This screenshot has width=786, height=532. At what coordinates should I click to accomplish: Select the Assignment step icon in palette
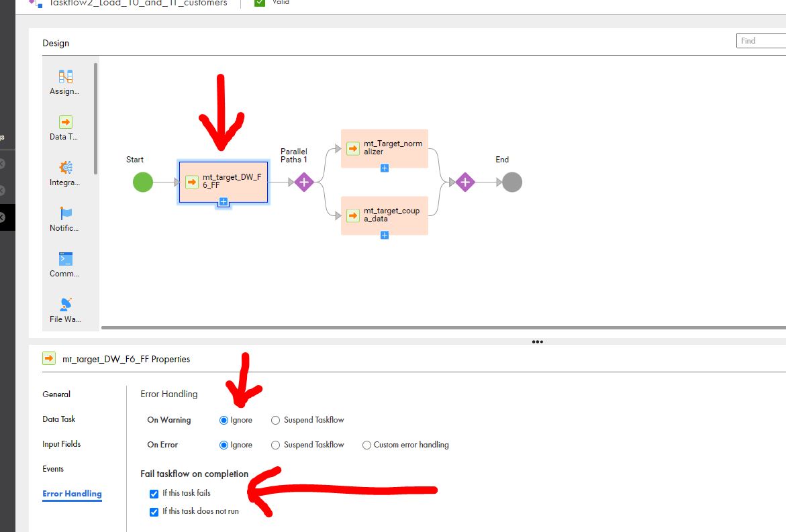click(x=66, y=76)
